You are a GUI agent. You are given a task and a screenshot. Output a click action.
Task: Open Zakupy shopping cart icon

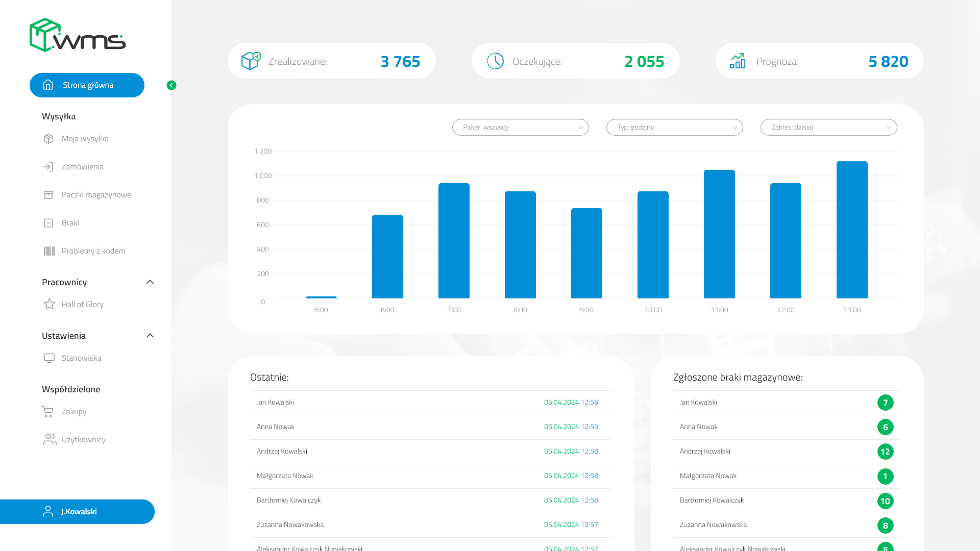tap(47, 412)
